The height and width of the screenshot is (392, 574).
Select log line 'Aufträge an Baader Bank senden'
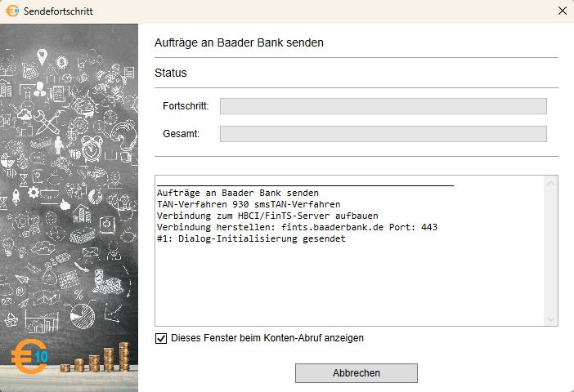(238, 193)
